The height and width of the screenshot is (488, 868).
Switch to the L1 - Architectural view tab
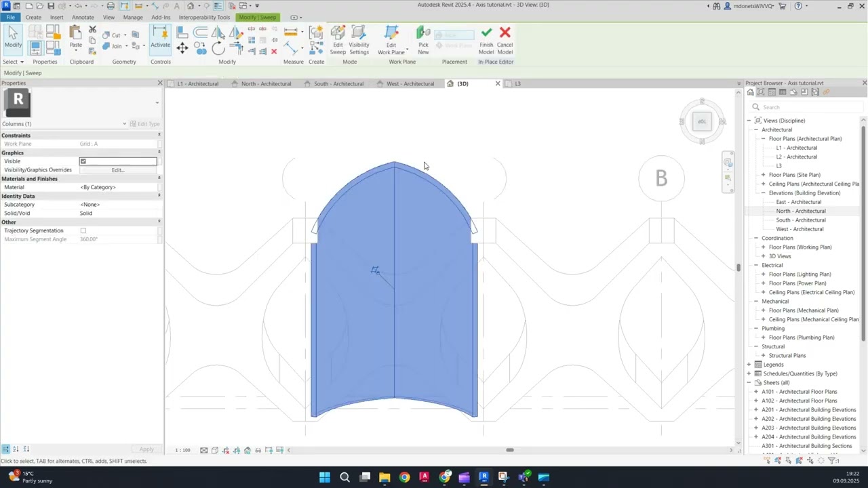tap(197, 83)
